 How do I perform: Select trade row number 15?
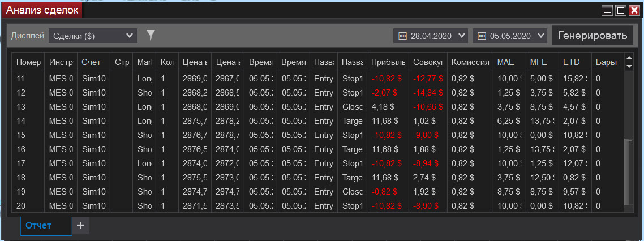318,135
